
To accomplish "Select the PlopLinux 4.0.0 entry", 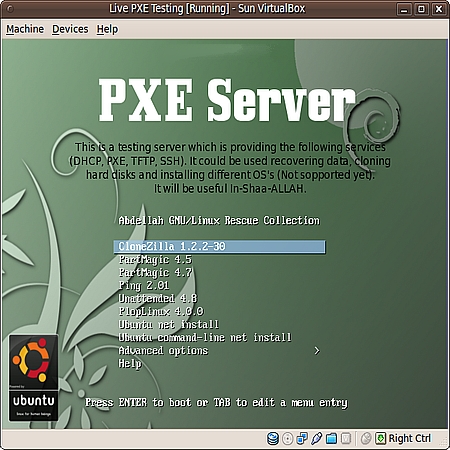I will 161,312.
